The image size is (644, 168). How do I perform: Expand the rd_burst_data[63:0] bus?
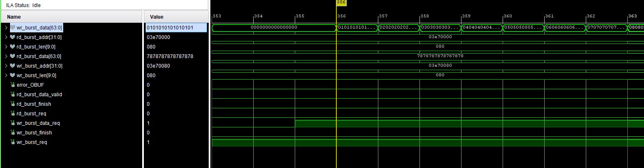6,56
